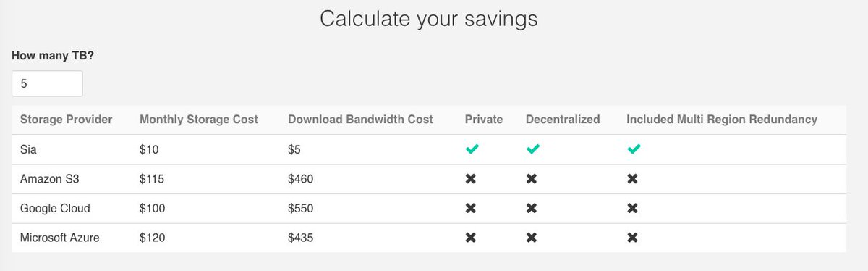This screenshot has height=271, width=868.
Task: Click Google Cloud's Private cross icon
Action: pyautogui.click(x=471, y=208)
